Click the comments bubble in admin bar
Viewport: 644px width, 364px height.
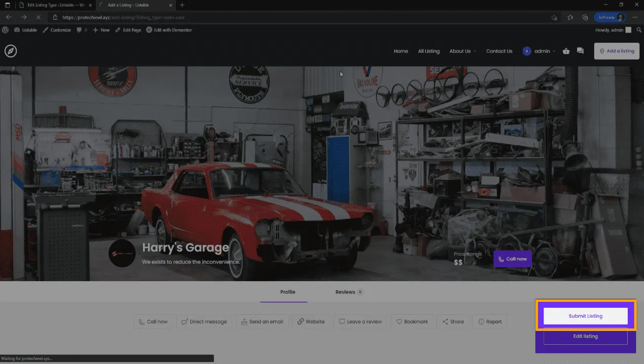(81, 30)
